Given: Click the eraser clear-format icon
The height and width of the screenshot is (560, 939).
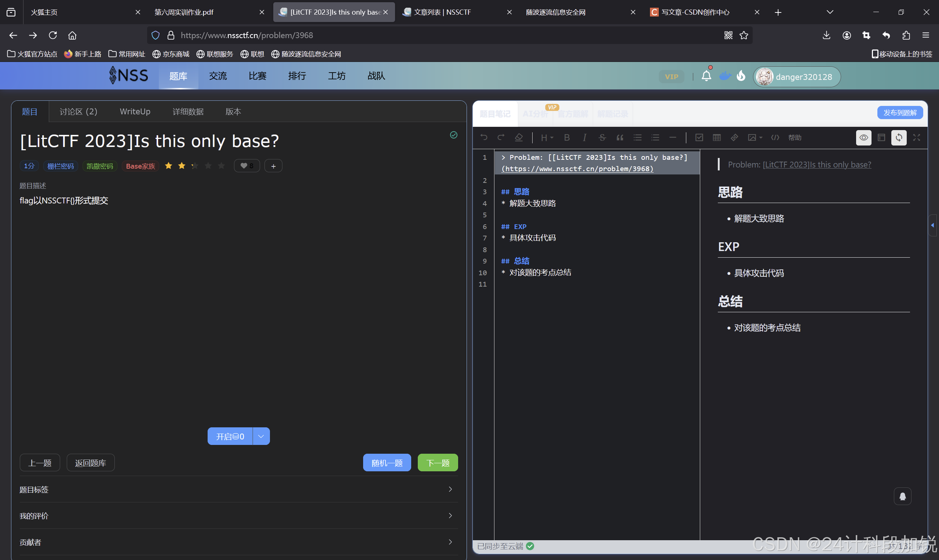Looking at the screenshot, I should 519,138.
